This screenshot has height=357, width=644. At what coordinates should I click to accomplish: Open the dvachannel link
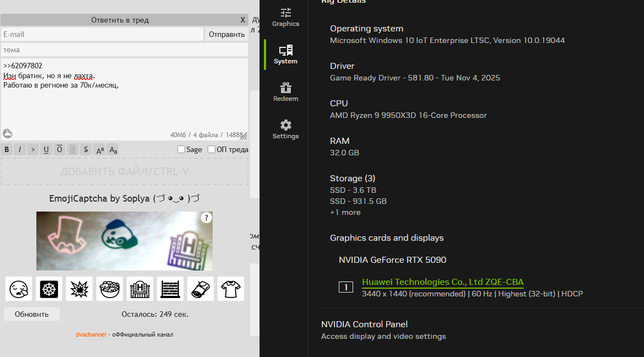pos(91,334)
